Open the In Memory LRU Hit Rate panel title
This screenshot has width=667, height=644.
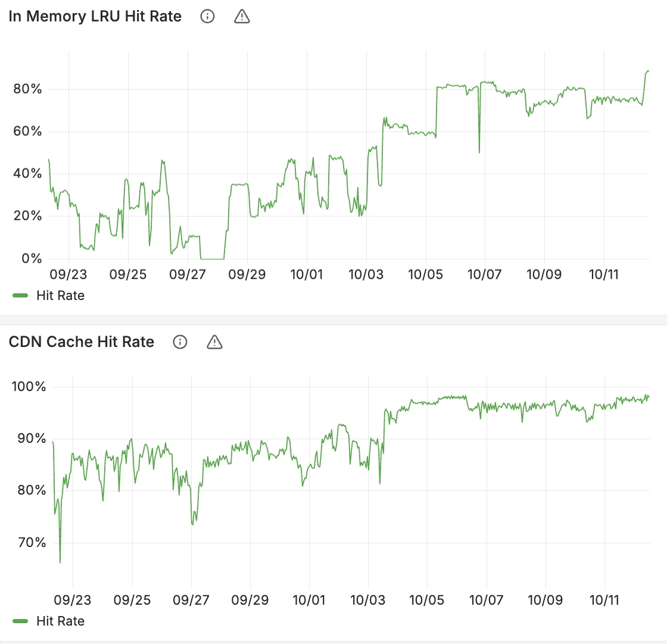click(x=95, y=17)
